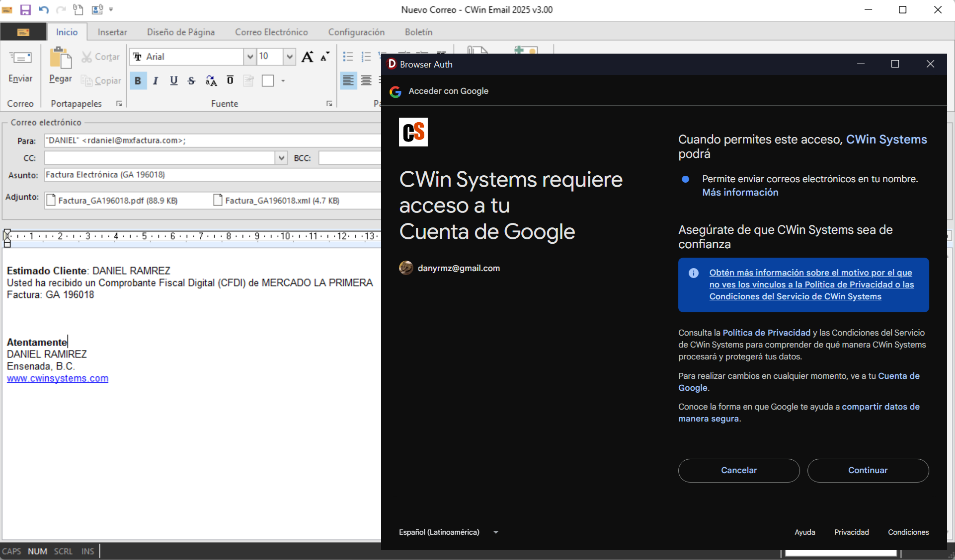
Task: Toggle italic formatting
Action: pyautogui.click(x=156, y=81)
